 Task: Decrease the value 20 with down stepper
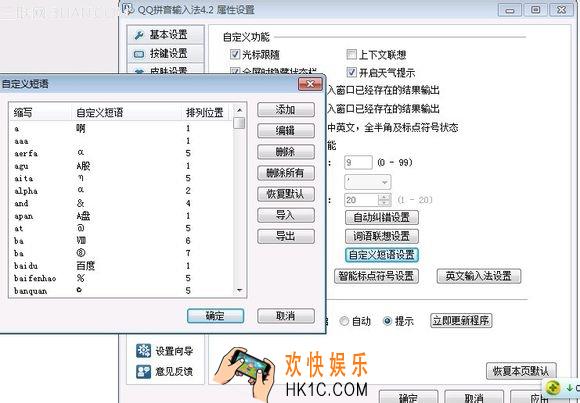click(x=385, y=204)
